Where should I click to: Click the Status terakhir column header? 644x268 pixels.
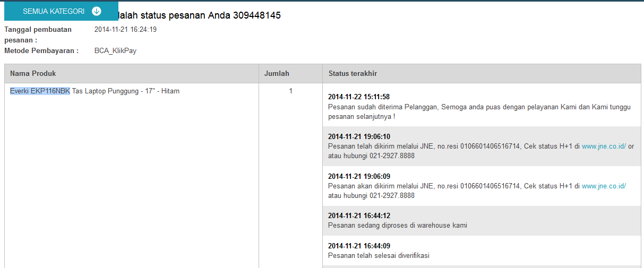(x=353, y=73)
